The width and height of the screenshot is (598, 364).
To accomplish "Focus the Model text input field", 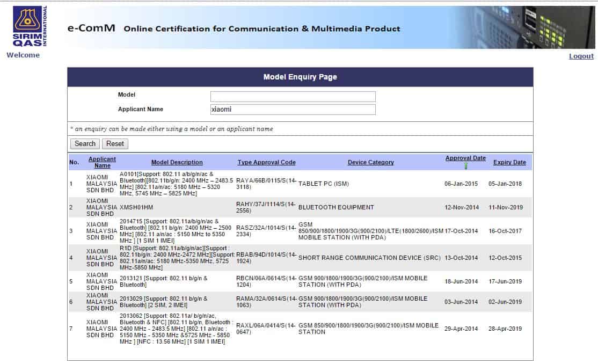I will 293,97.
